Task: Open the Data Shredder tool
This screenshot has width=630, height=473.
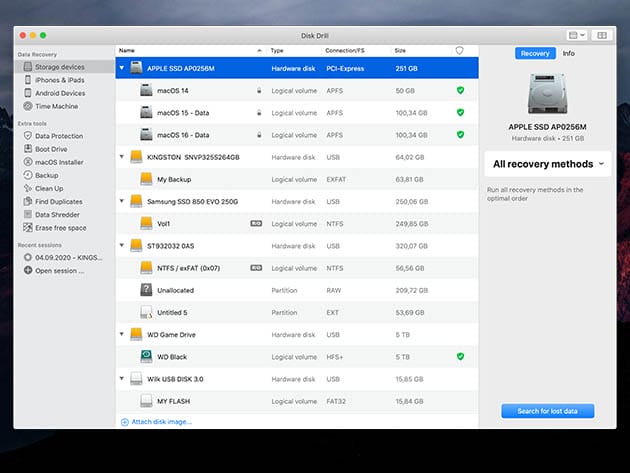Action: pyautogui.click(x=56, y=214)
